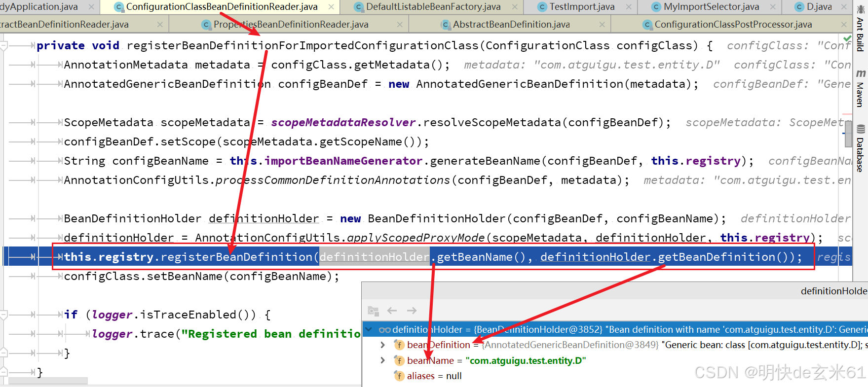Collapse the definitionHolder variable node
868x387 pixels.
(369, 329)
